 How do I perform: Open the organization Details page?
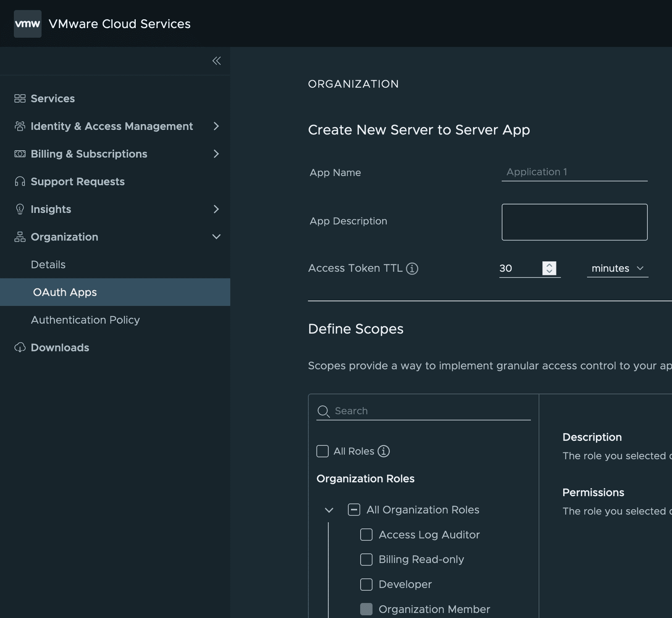(x=48, y=264)
